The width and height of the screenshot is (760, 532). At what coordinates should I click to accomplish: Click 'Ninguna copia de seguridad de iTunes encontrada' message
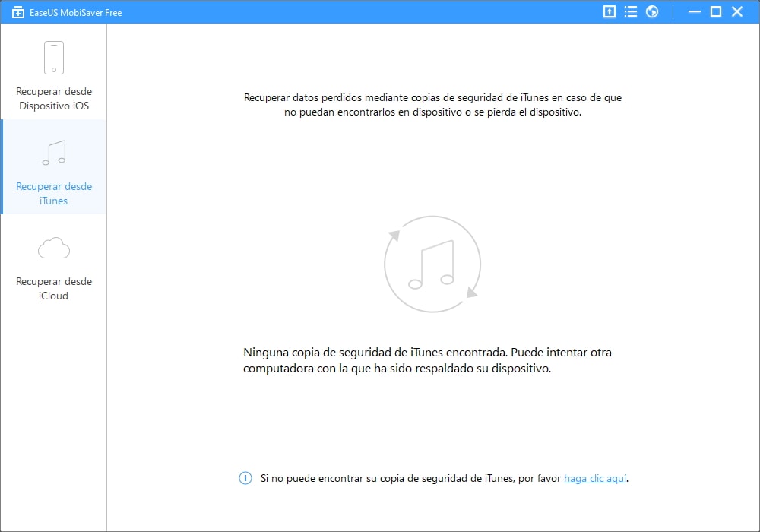427,360
